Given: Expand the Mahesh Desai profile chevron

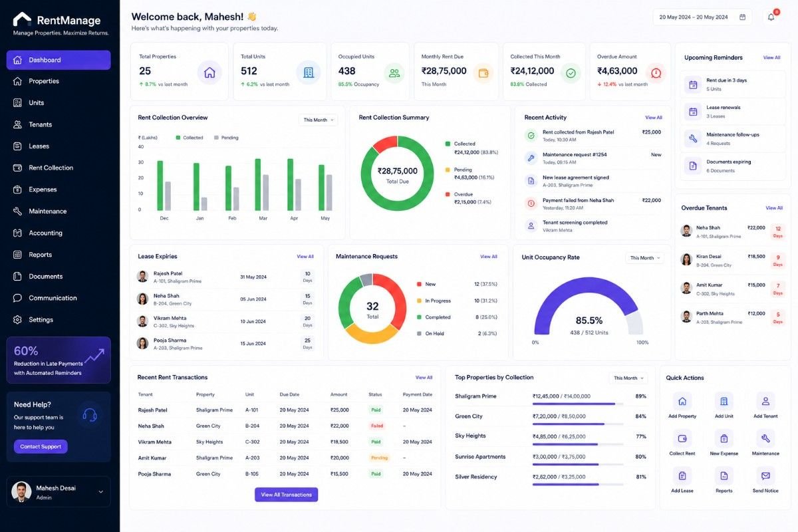Looking at the screenshot, I should click(101, 492).
